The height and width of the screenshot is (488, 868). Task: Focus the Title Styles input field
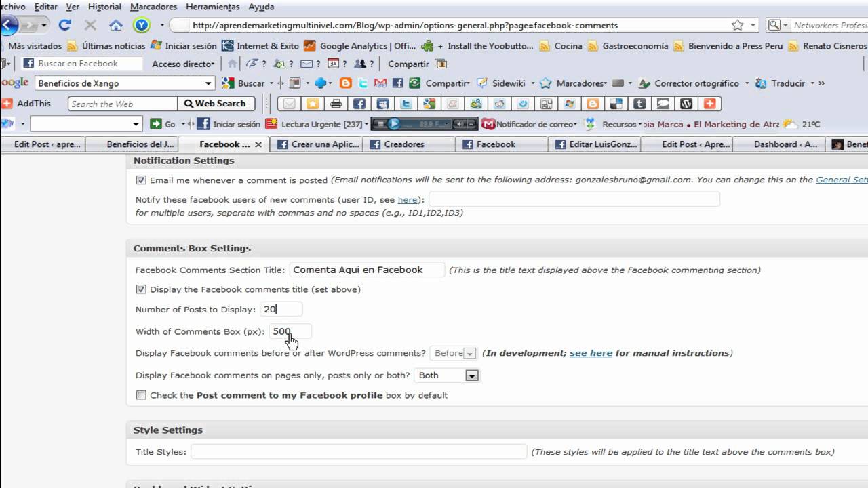point(359,451)
